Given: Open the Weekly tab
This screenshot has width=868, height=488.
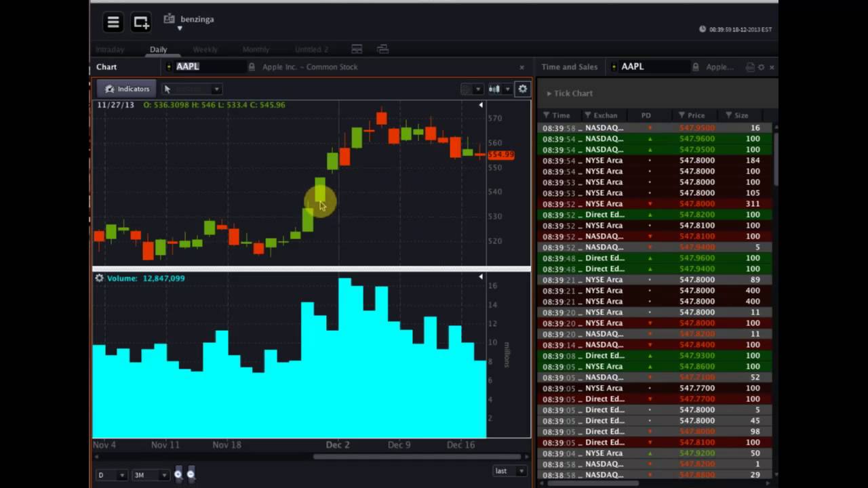Looking at the screenshot, I should 205,49.
